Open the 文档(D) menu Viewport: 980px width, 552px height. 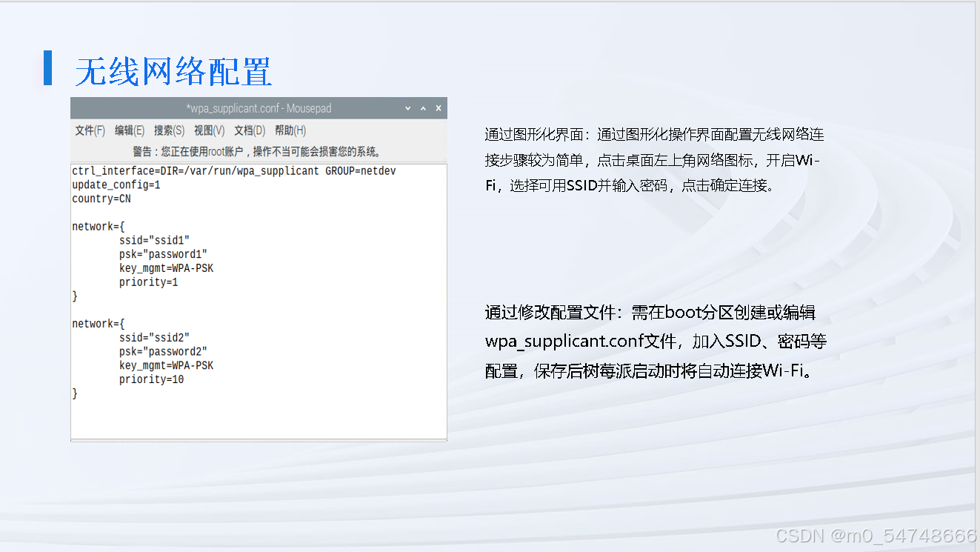pos(249,130)
